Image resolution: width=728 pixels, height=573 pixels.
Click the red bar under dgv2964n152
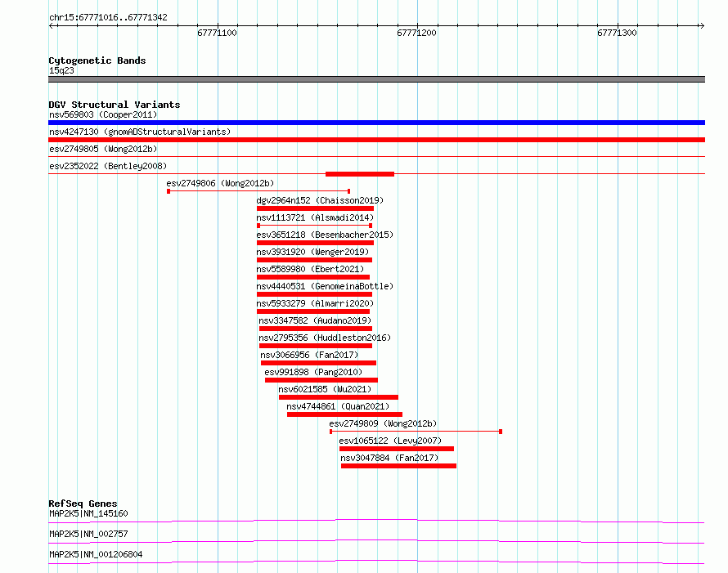coord(315,208)
